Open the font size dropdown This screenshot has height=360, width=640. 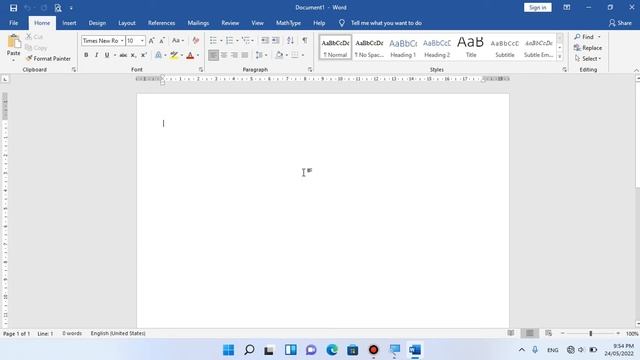pyautogui.click(x=142, y=41)
